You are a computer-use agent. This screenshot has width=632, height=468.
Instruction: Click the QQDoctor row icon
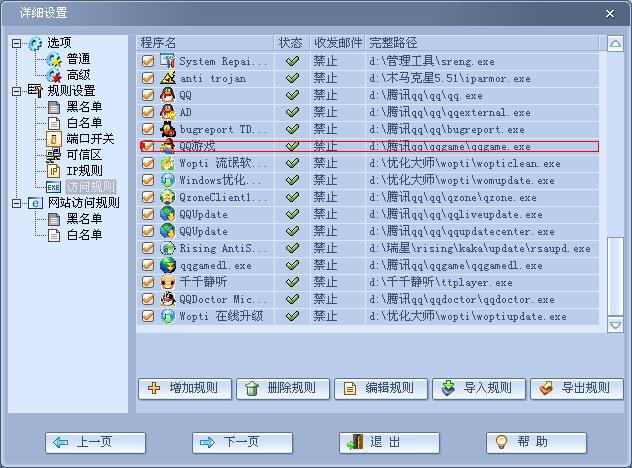pyautogui.click(x=167, y=299)
